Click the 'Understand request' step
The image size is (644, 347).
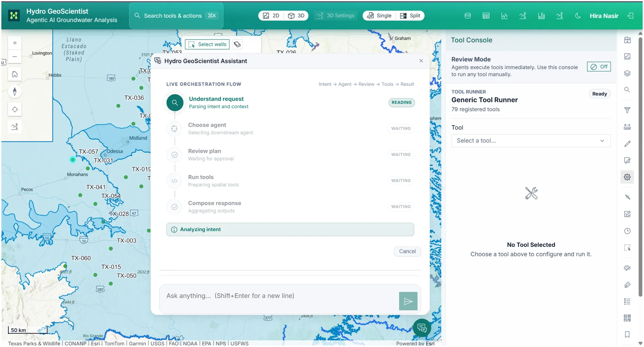click(290, 102)
